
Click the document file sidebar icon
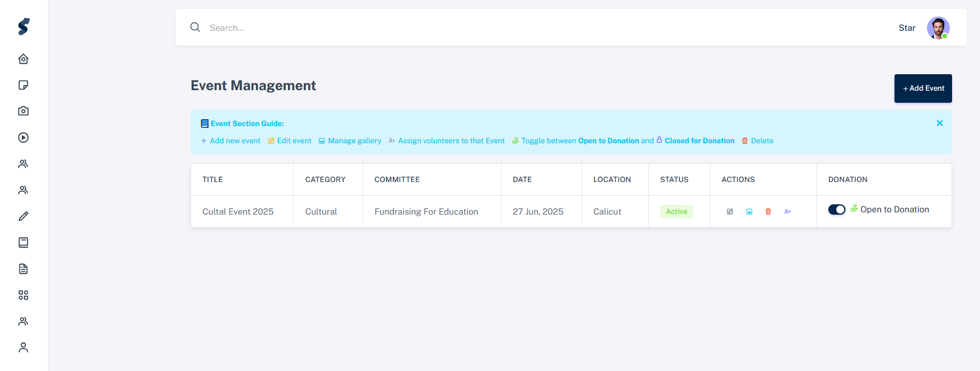[x=23, y=269]
